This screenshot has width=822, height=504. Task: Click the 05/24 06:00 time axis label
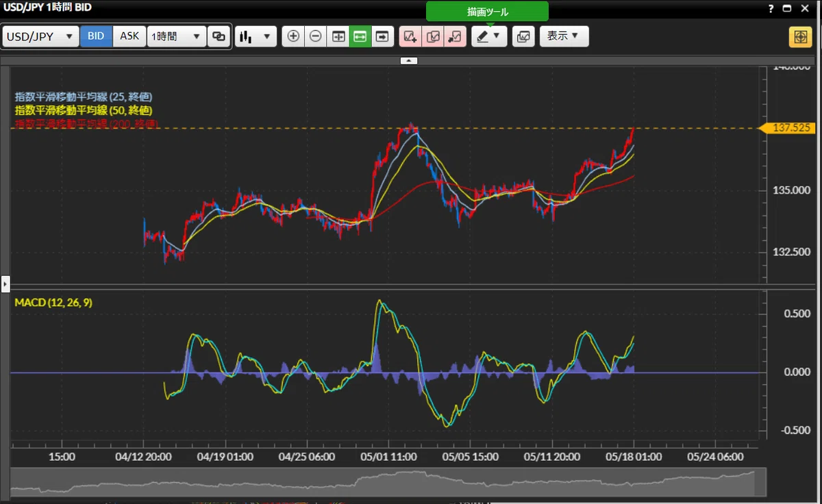[x=715, y=456]
